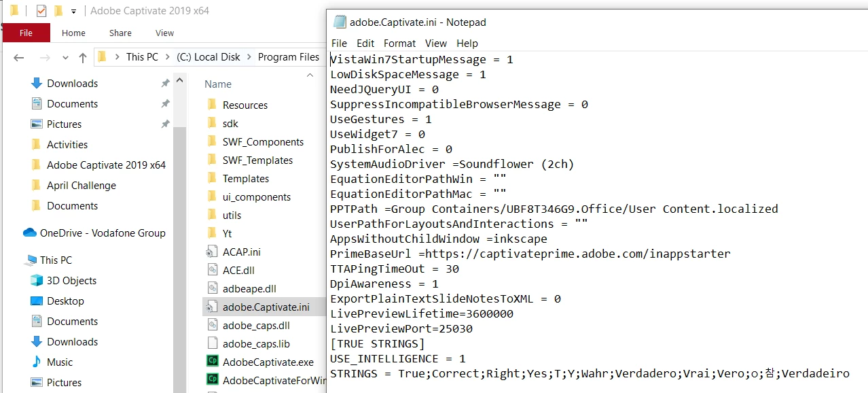Click the PrimeBaseUrl line in Notepad
This screenshot has width=868, height=393.
click(530, 254)
